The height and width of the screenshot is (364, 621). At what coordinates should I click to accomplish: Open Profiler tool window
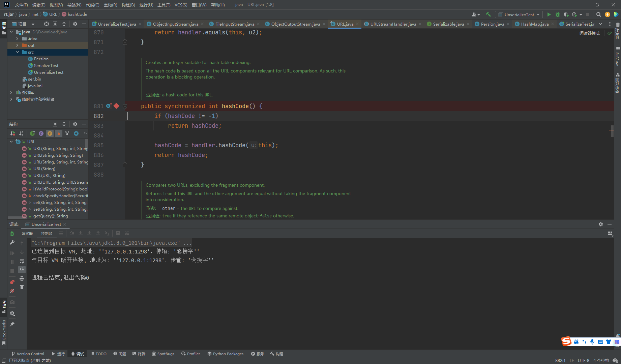point(190,354)
